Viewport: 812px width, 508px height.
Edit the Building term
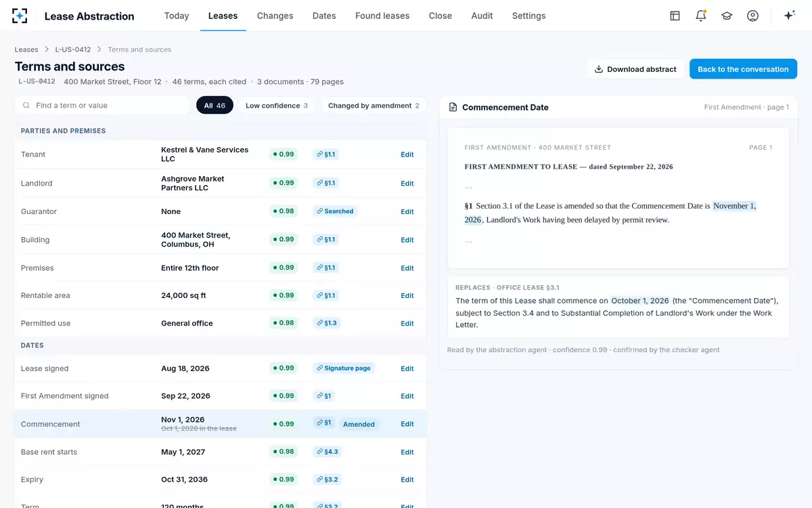click(407, 240)
